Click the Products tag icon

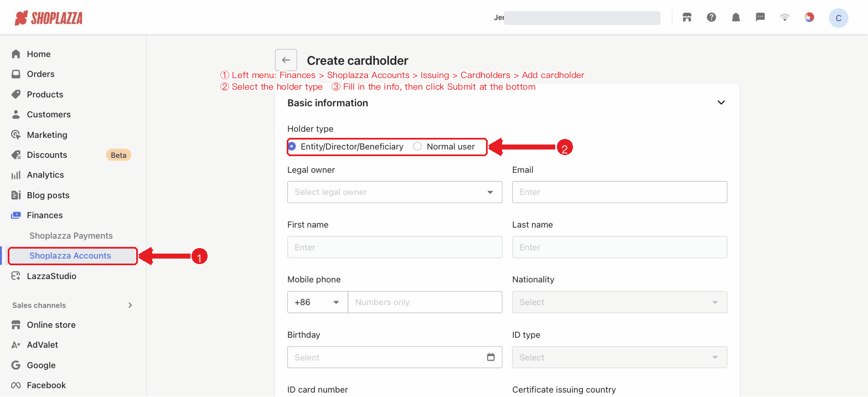pos(16,94)
